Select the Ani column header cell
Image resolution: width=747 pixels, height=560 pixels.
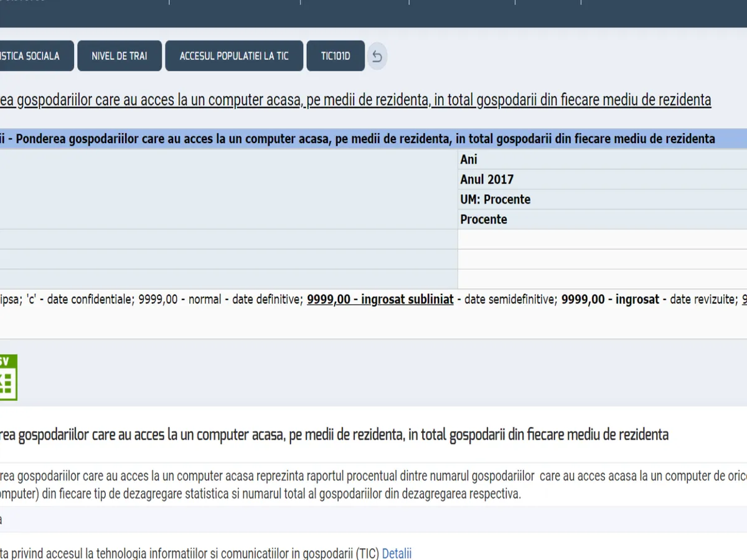tap(601, 160)
